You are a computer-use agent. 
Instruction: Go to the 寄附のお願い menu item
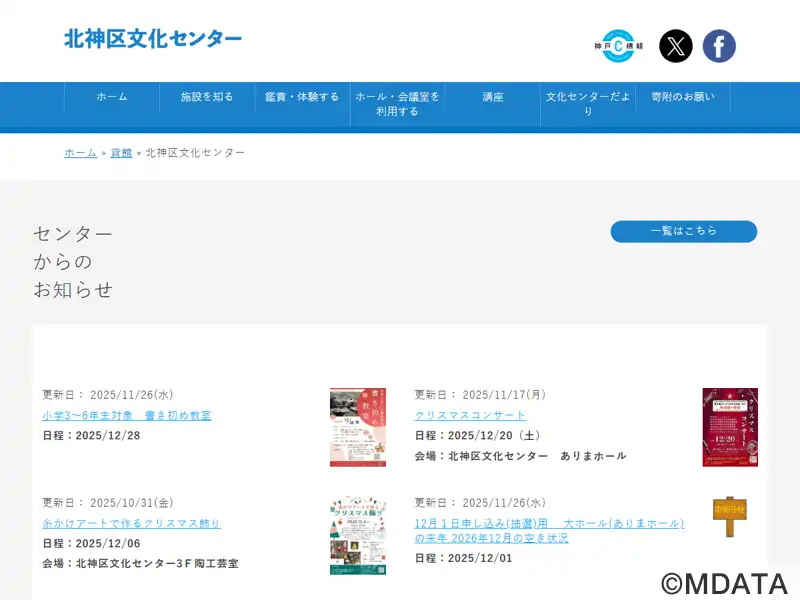pyautogui.click(x=683, y=97)
